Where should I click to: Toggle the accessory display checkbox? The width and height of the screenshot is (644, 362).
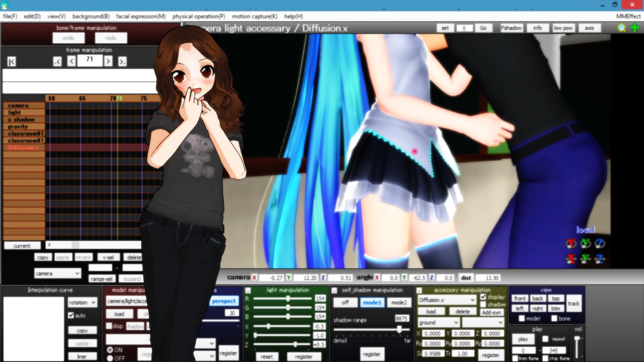tap(483, 297)
